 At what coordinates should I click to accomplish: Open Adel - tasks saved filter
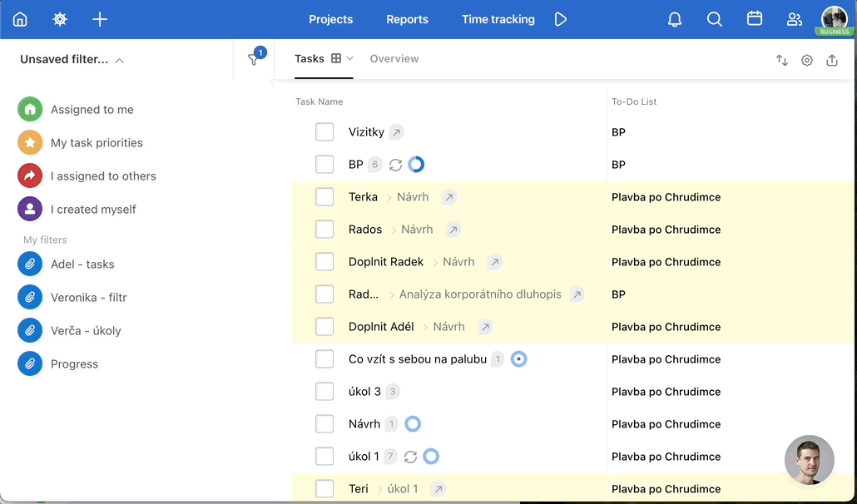tap(82, 264)
